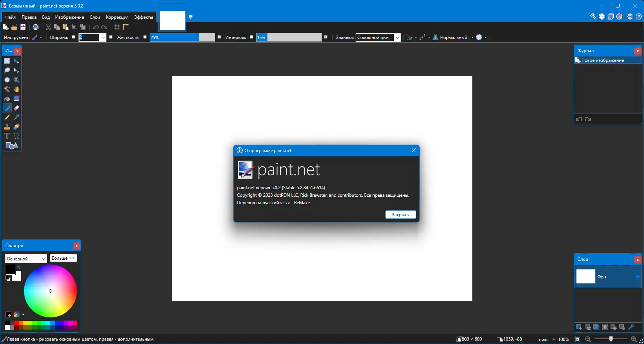Open the Файл menu

[x=11, y=17]
